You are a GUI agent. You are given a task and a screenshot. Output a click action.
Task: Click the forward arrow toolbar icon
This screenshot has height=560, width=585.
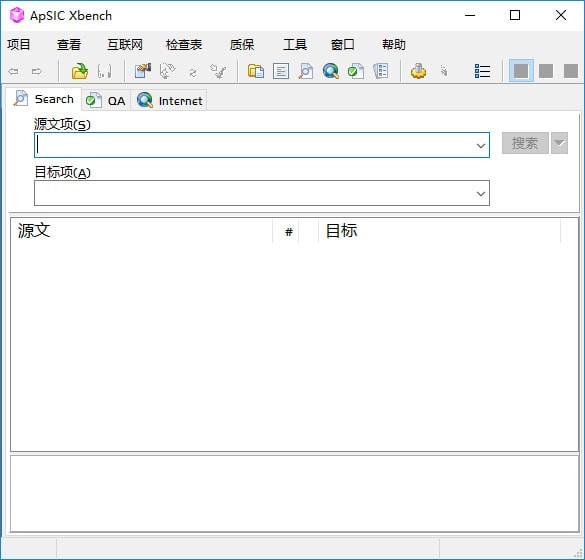pyautogui.click(x=37, y=71)
